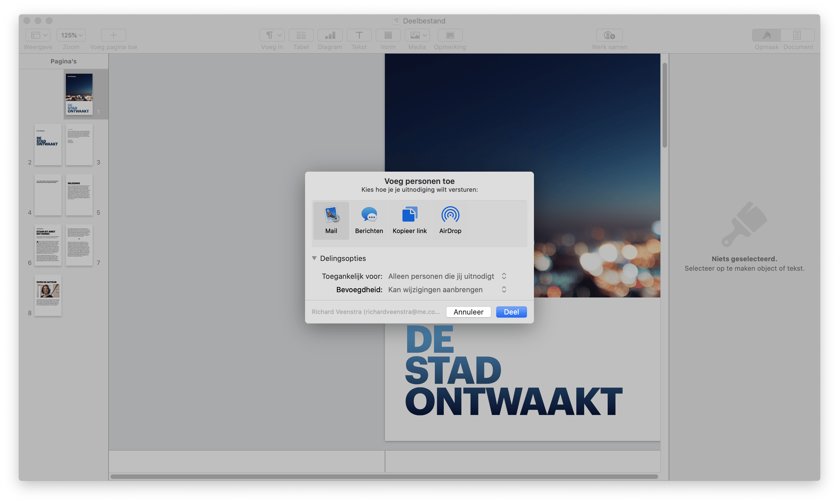Cancel the dialog via Annuleer

pyautogui.click(x=468, y=312)
